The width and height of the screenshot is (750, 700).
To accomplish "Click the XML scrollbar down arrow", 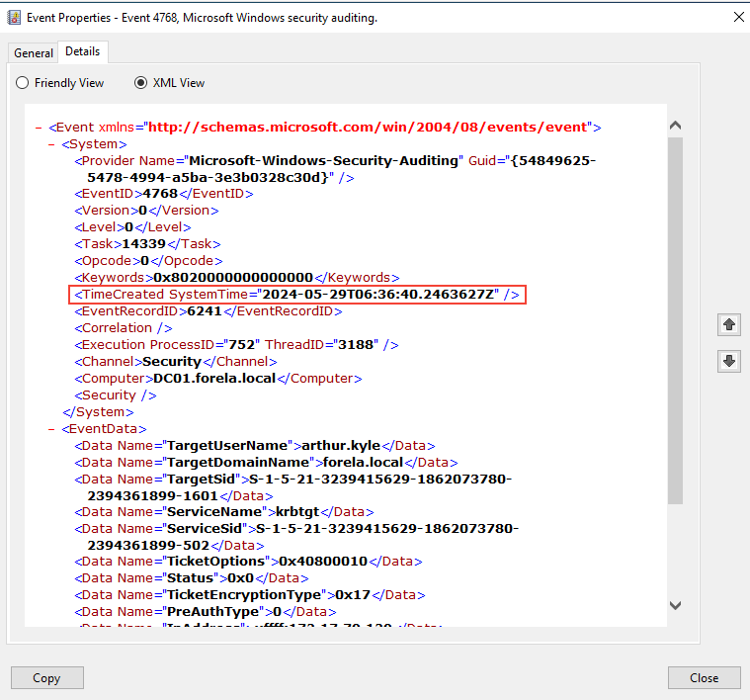I will tap(675, 606).
